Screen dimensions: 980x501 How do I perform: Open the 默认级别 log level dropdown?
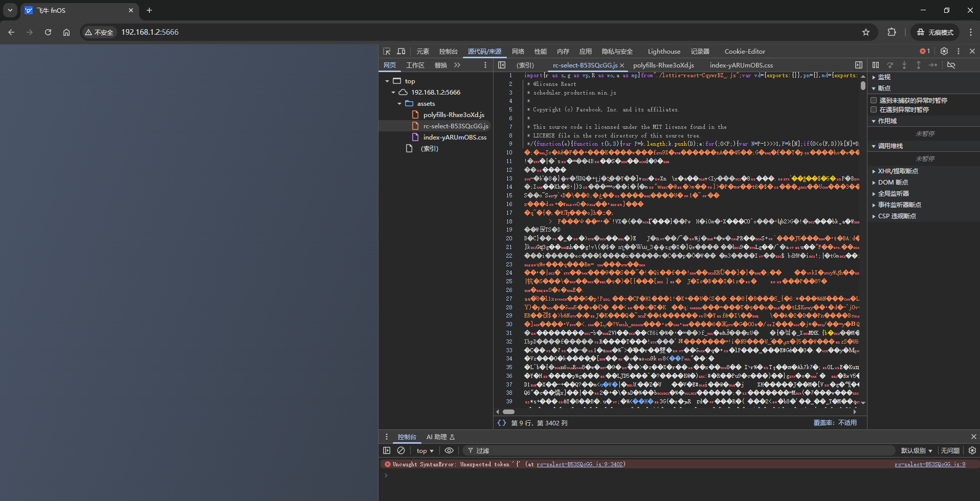coord(916,450)
